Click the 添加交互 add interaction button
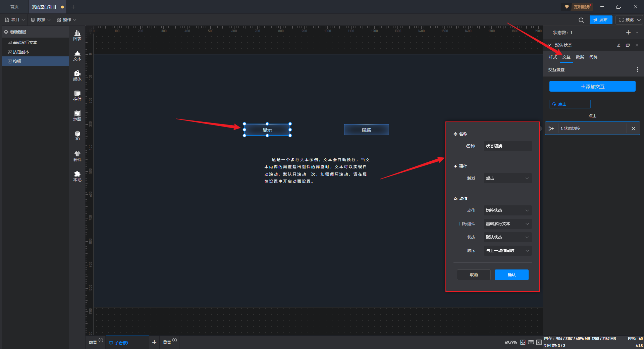This screenshot has width=644, height=349. point(592,86)
